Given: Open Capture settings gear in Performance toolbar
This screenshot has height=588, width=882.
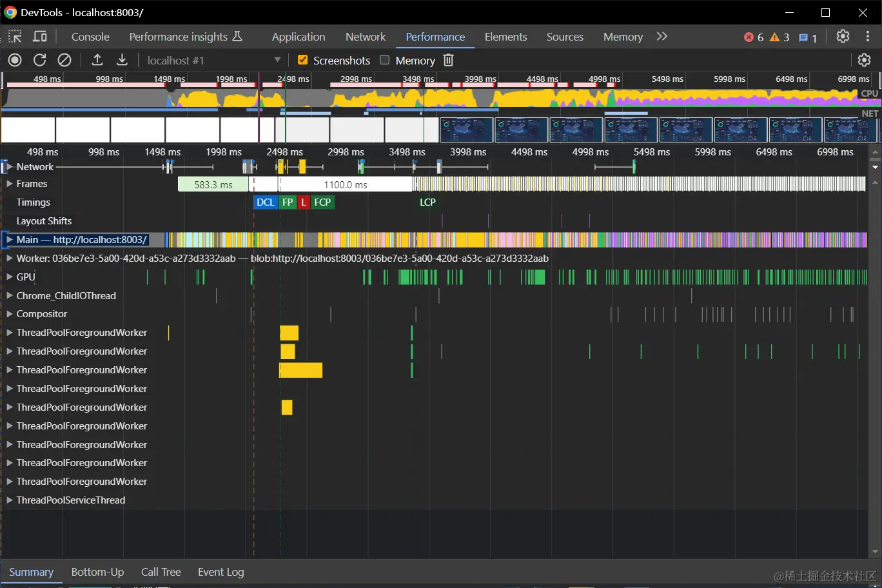Looking at the screenshot, I should [865, 60].
